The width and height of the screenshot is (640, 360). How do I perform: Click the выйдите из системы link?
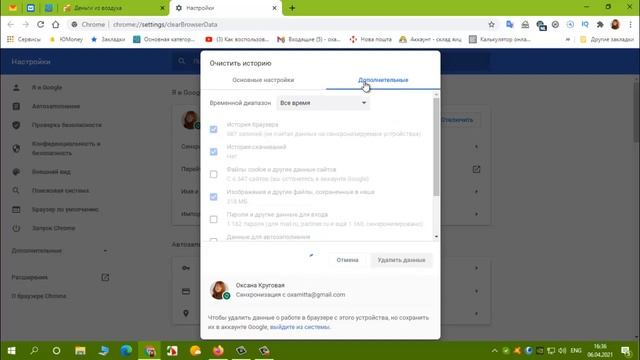pos(300,327)
